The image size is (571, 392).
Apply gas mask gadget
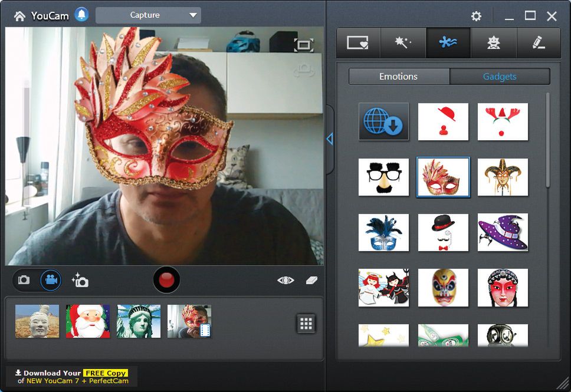[503, 335]
